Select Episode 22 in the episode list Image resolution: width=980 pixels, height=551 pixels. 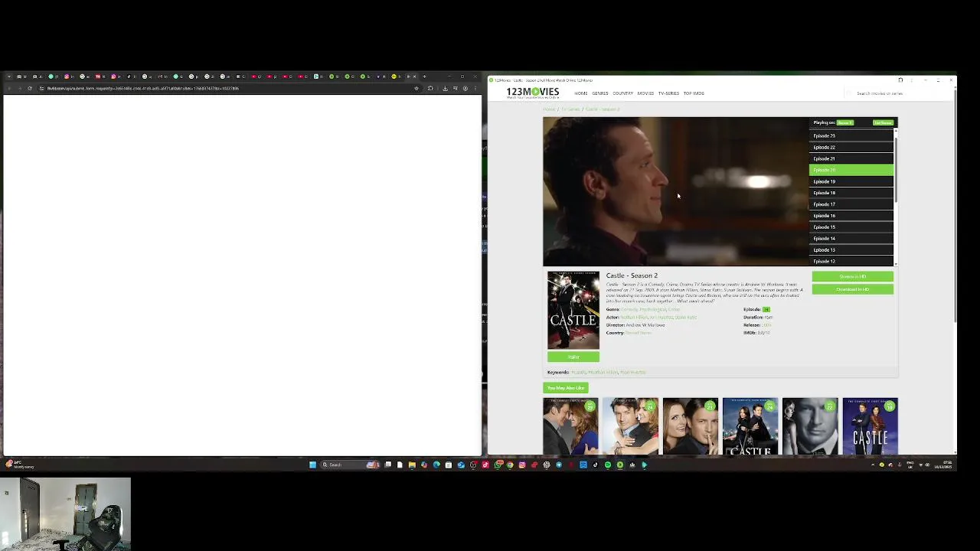pyautogui.click(x=851, y=147)
